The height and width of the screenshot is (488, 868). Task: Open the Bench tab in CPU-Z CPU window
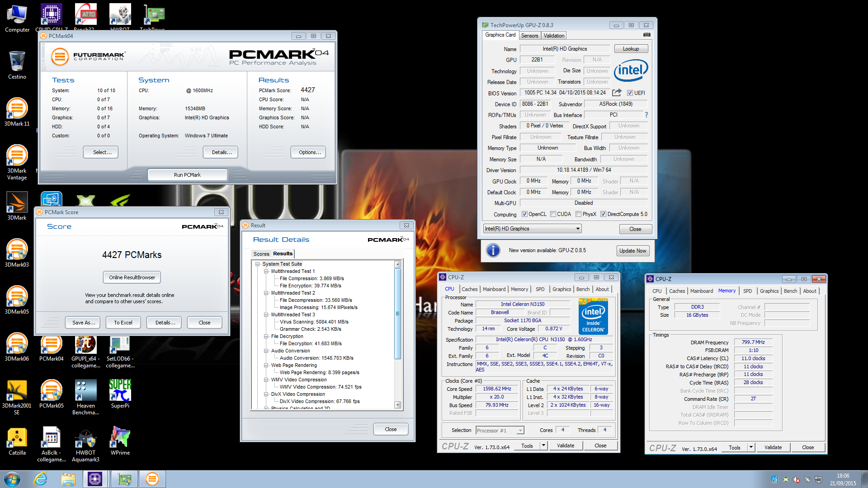point(583,289)
